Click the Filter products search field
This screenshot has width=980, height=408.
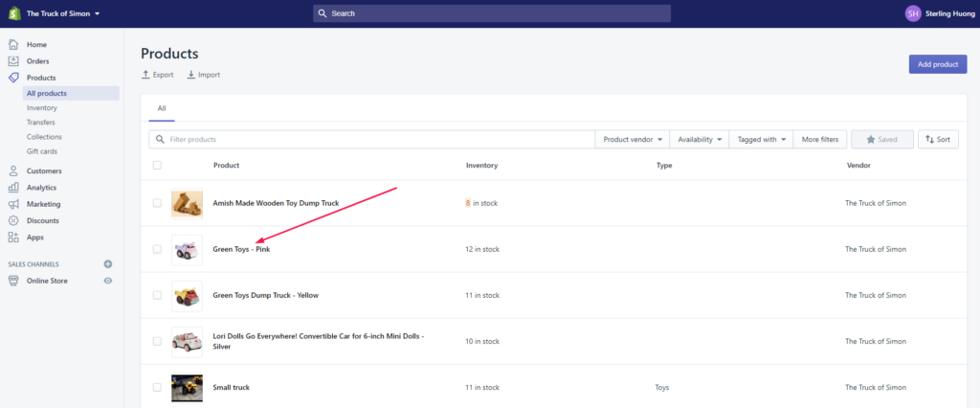(373, 140)
